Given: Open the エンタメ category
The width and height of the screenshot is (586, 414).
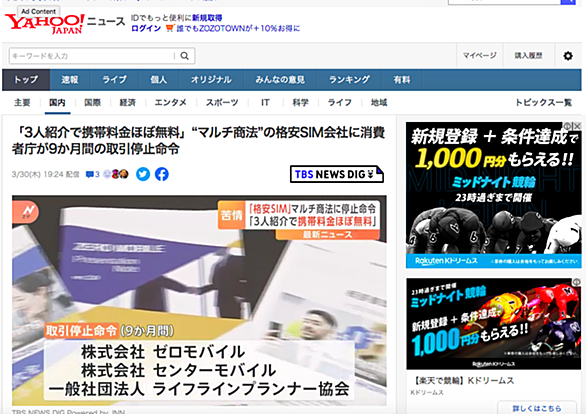Looking at the screenshot, I should (170, 102).
